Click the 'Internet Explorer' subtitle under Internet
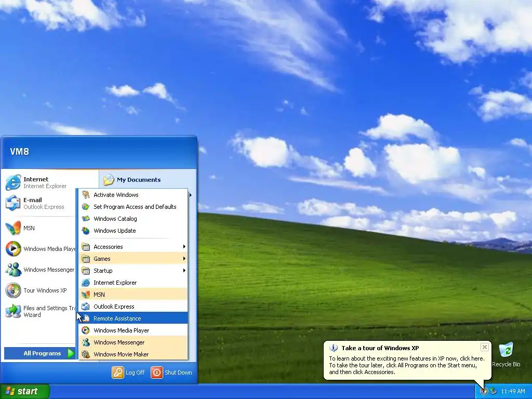 pyautogui.click(x=45, y=186)
